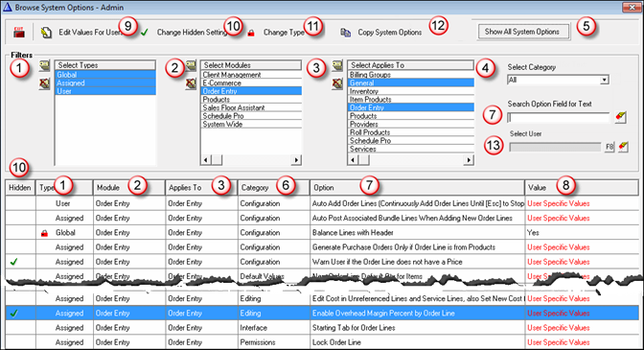Click Change Type lock tool
The image size is (644, 350).
coord(251,33)
